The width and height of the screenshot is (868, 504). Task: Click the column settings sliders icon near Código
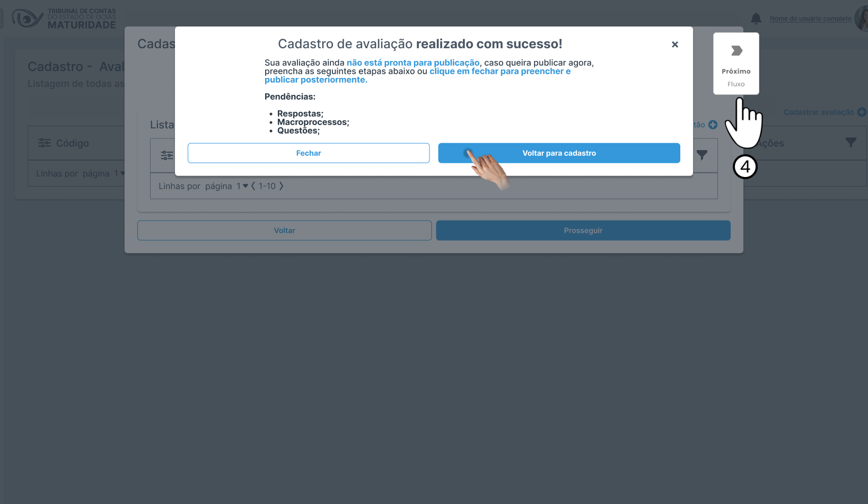click(45, 143)
